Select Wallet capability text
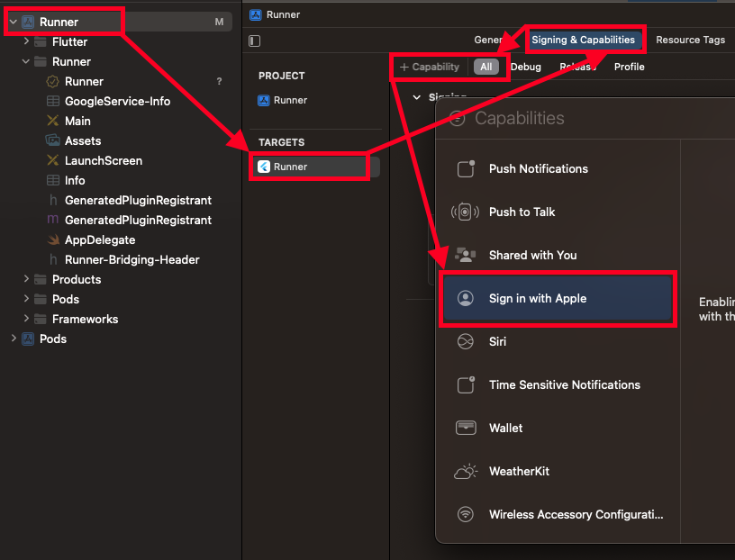This screenshot has height=560, width=735. (x=505, y=428)
